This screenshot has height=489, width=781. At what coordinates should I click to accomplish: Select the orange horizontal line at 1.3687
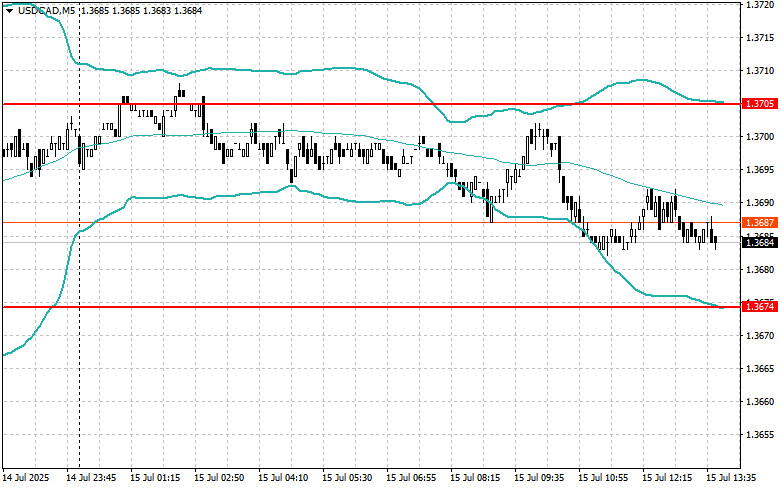pos(372,223)
